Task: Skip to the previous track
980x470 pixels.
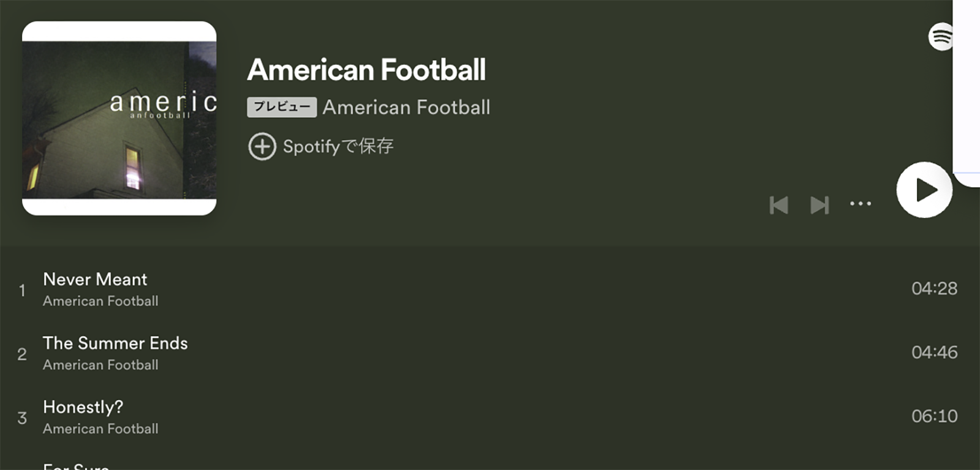Action: coord(778,205)
